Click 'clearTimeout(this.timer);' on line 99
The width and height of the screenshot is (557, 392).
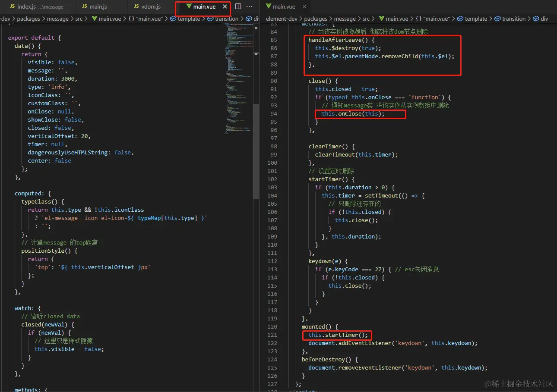357,155
